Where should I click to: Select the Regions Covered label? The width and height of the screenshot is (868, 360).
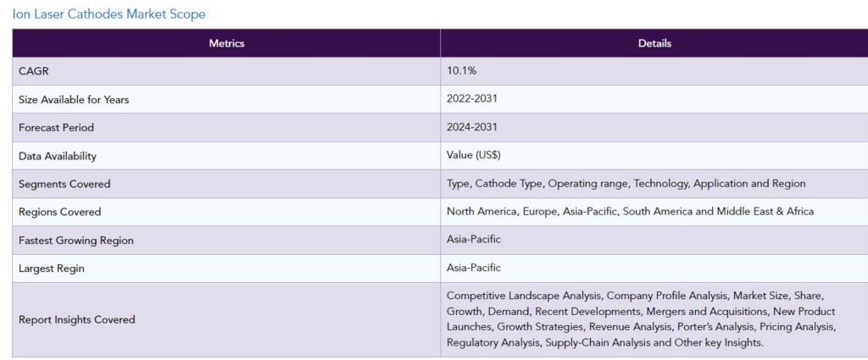point(60,213)
